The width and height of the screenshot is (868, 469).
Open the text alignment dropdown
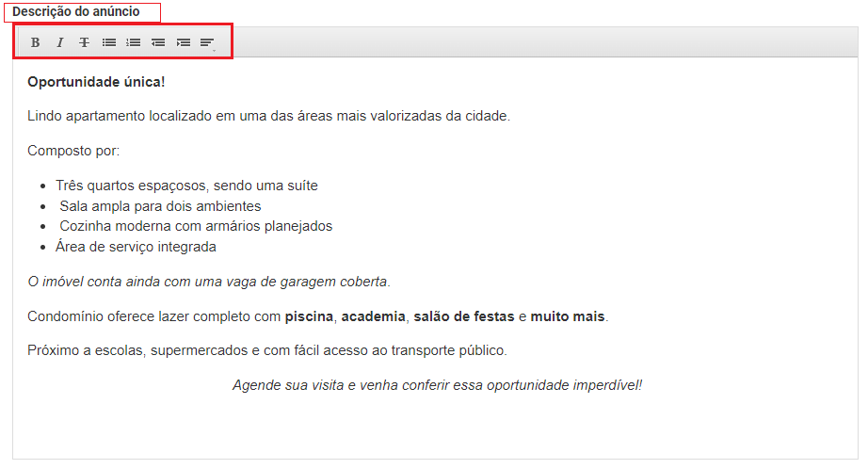pos(208,42)
